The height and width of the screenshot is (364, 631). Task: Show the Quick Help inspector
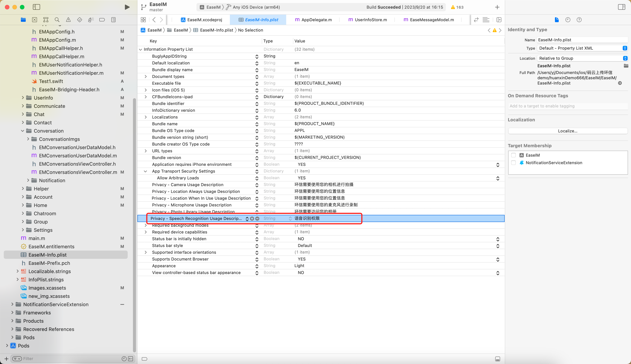pos(579,20)
